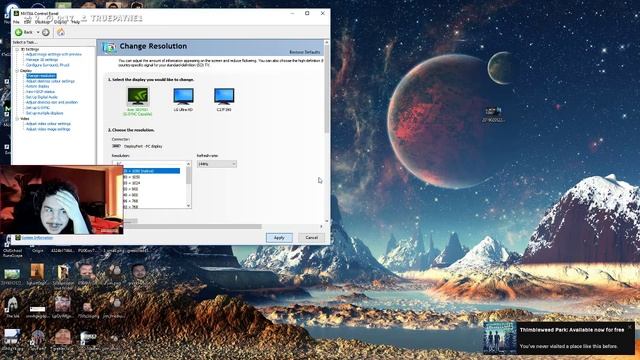Open Set up Digital Audio
Image resolution: width=640 pixels, height=360 pixels.
pos(42,97)
